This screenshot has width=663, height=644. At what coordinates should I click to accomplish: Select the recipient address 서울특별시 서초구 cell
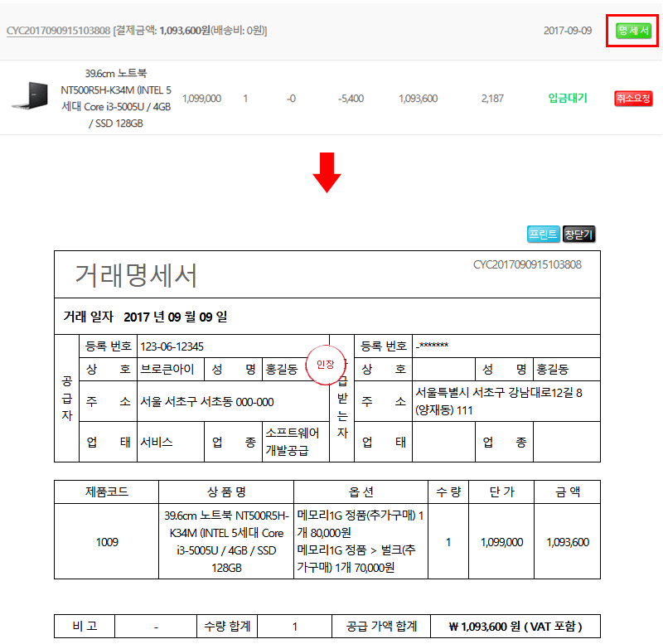tap(505, 401)
